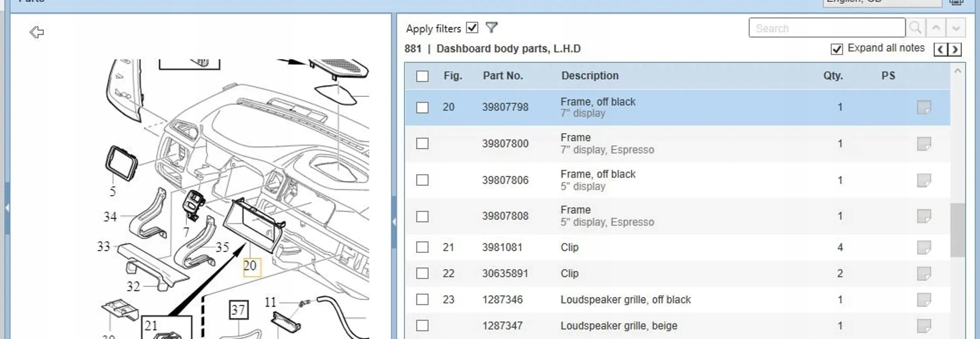Select part number 1287346
This screenshot has height=339, width=980.
coord(502,300)
